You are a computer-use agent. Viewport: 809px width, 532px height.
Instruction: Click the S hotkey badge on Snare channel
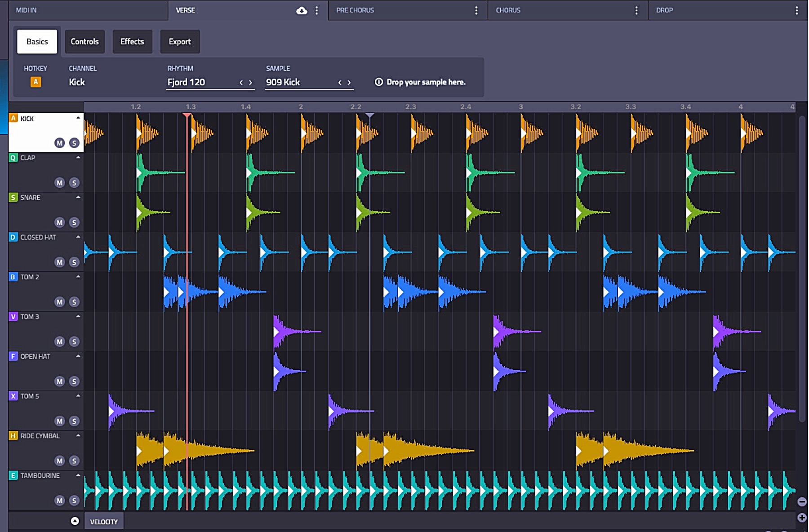coord(13,197)
